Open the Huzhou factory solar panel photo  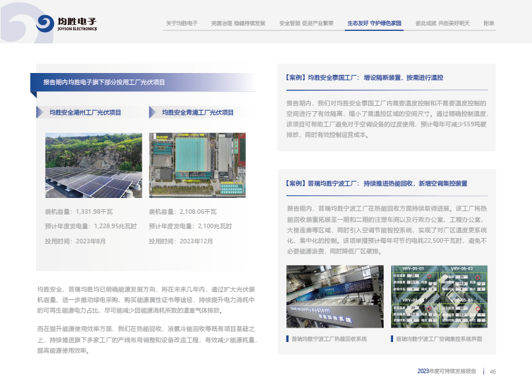(89, 165)
